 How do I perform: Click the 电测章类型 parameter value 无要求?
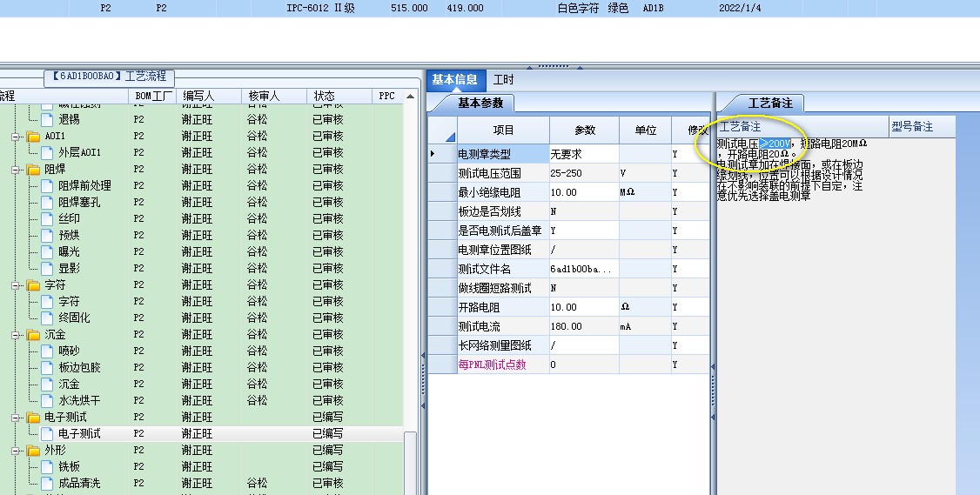pyautogui.click(x=584, y=154)
